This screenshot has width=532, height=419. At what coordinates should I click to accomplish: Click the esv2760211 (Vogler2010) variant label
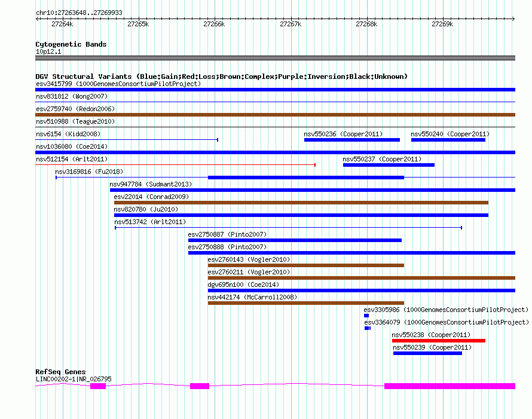pos(249,272)
